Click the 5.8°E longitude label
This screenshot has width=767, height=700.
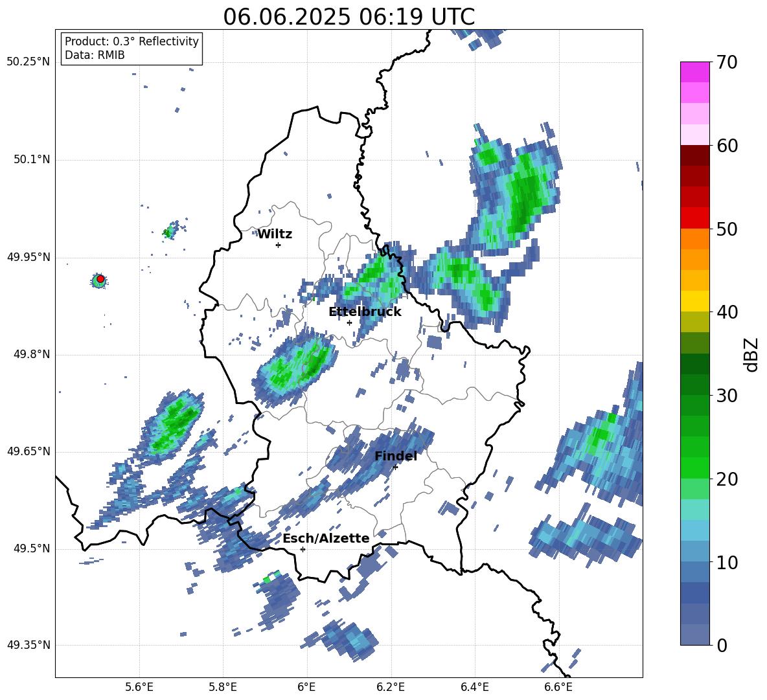(x=223, y=687)
